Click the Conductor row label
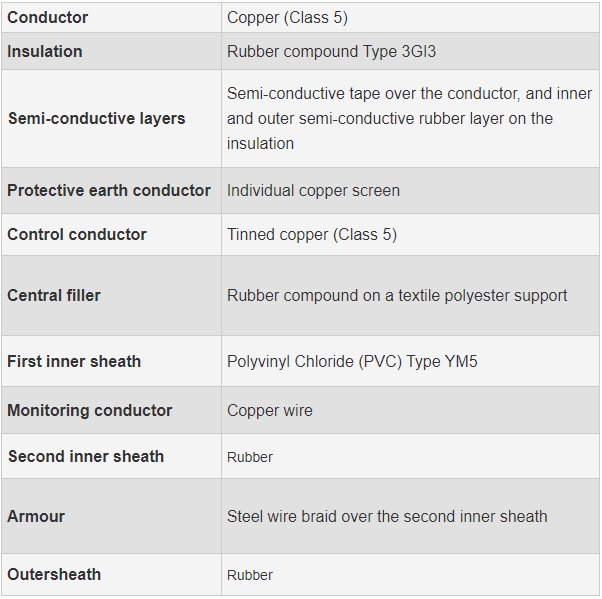Screen dimensions: 602x599 [48, 18]
